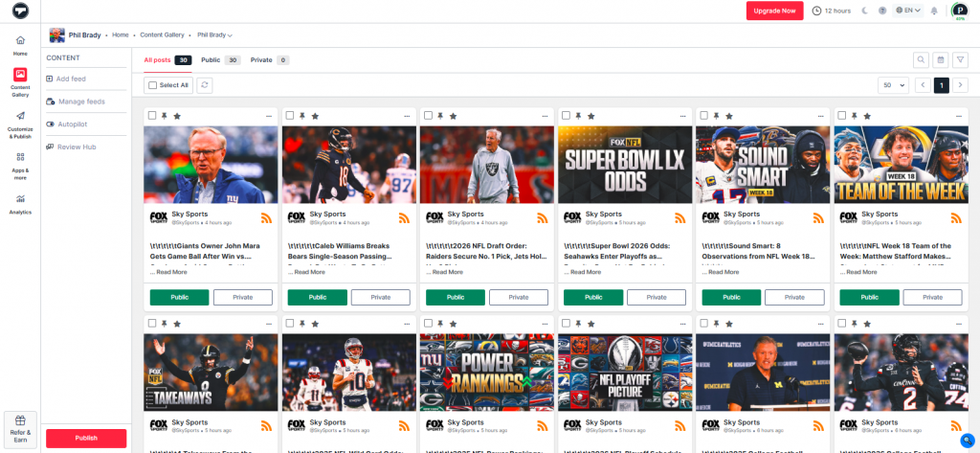Toggle dark mode moon icon
This screenshot has height=453, width=980.
864,11
